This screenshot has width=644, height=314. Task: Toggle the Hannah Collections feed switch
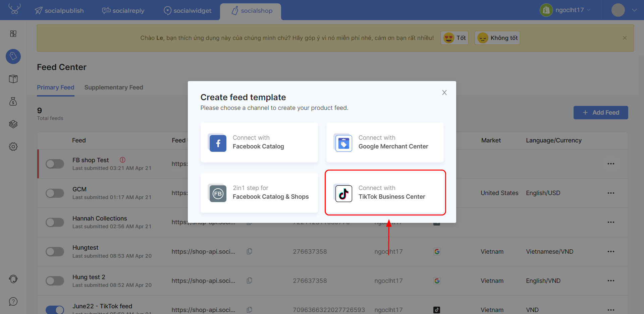tap(55, 222)
